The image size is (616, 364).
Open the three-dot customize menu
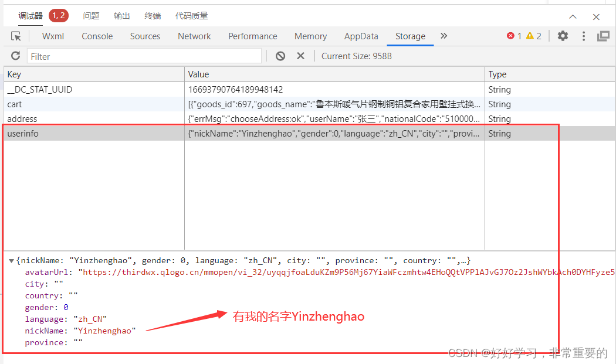point(584,36)
